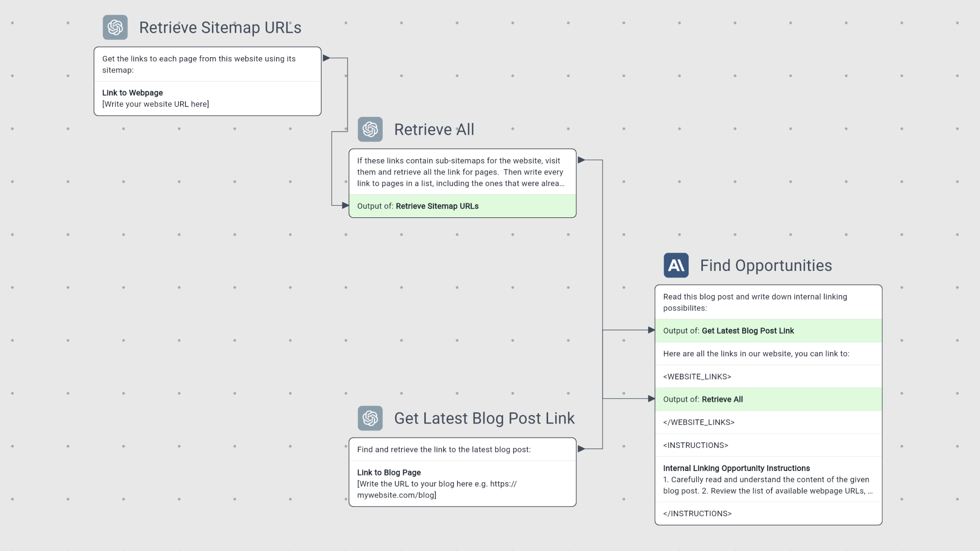Click the Anthropic icon on Find Opportunities node
The height and width of the screenshot is (551, 980).
(675, 265)
